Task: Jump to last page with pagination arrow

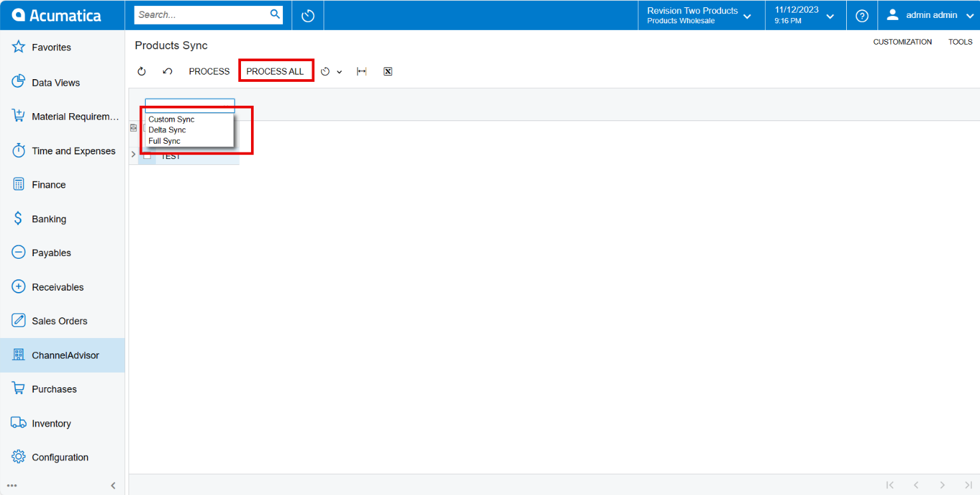Action: click(969, 485)
